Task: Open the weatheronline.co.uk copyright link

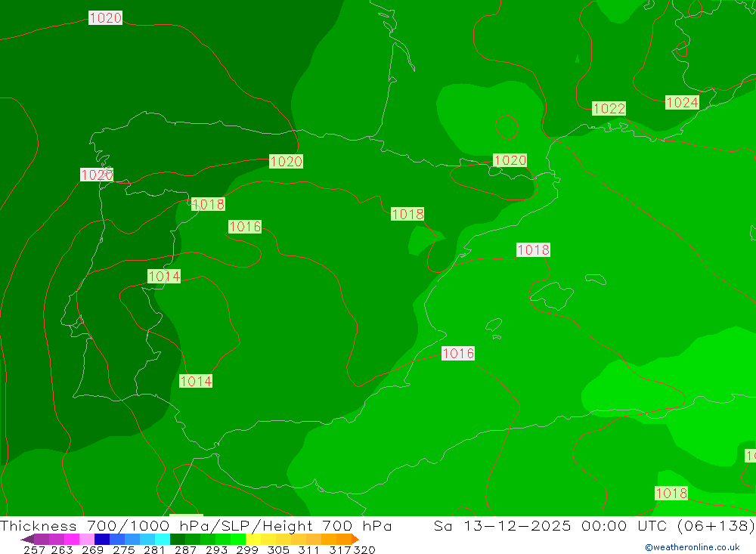Action: (692, 547)
